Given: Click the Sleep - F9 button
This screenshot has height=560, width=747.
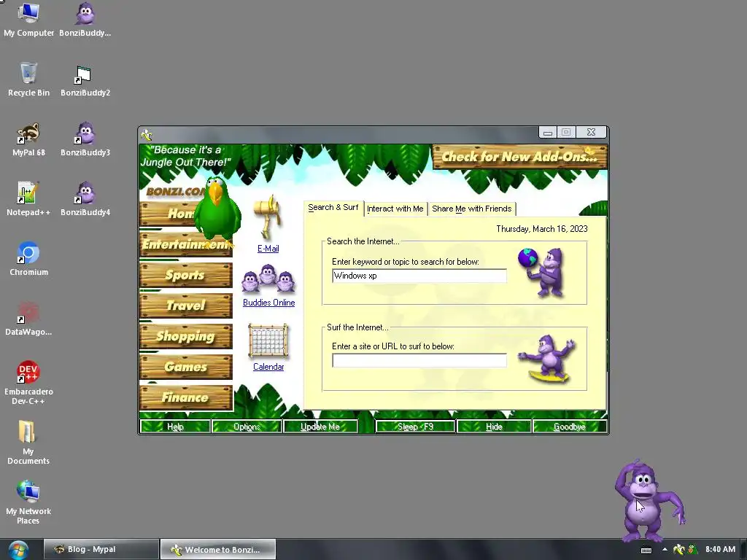Looking at the screenshot, I should pyautogui.click(x=415, y=427).
